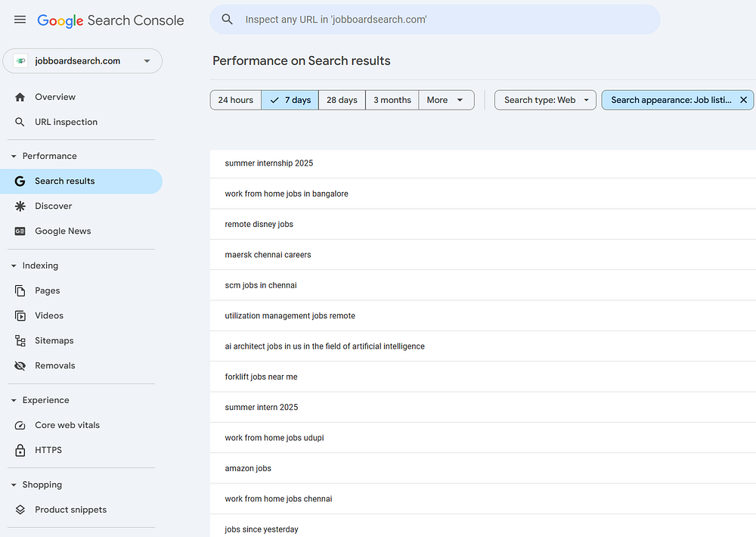This screenshot has width=756, height=537.
Task: Open the Product snippets report
Action: click(x=81, y=510)
